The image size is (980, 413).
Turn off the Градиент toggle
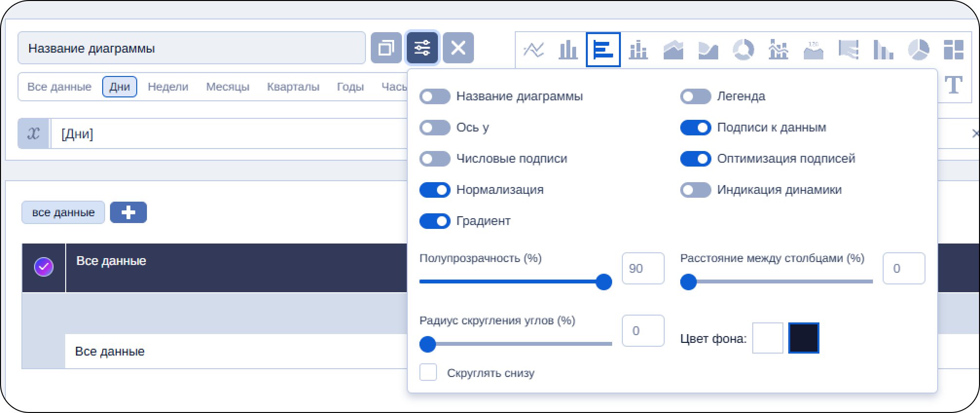coord(435,221)
